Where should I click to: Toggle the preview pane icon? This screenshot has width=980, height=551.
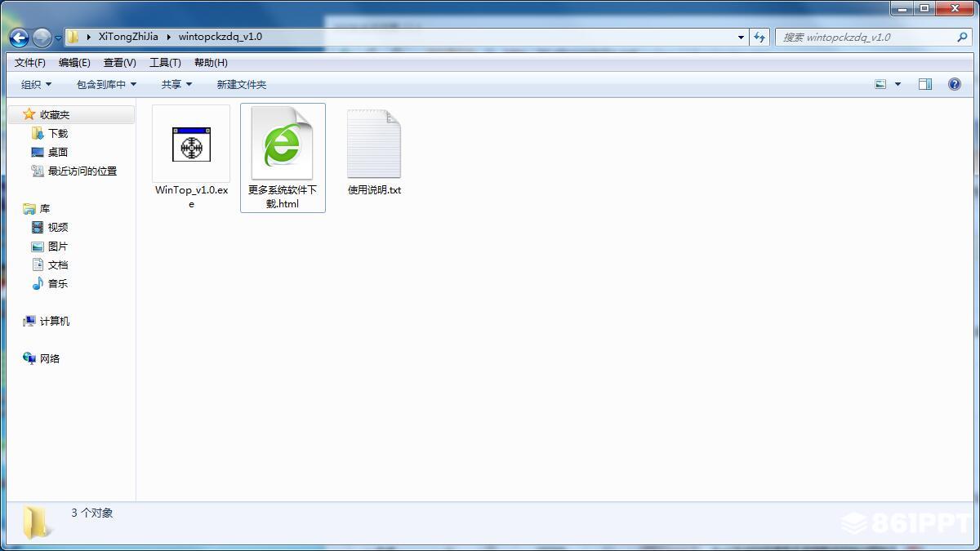[x=925, y=84]
